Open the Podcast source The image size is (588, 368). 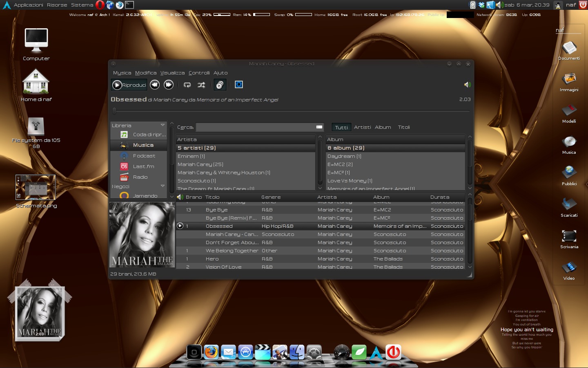point(139,156)
